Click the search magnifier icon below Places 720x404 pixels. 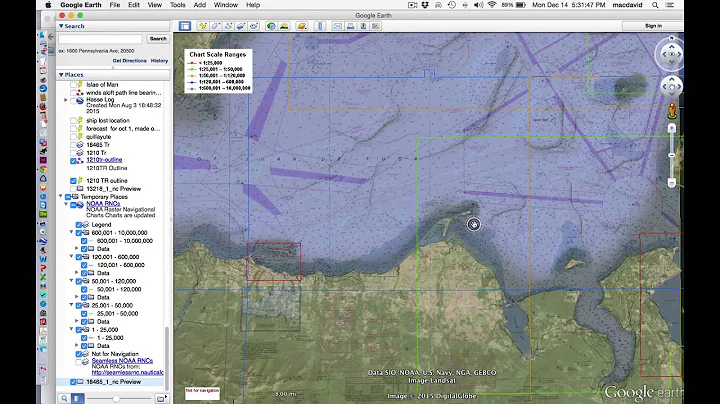[64, 398]
